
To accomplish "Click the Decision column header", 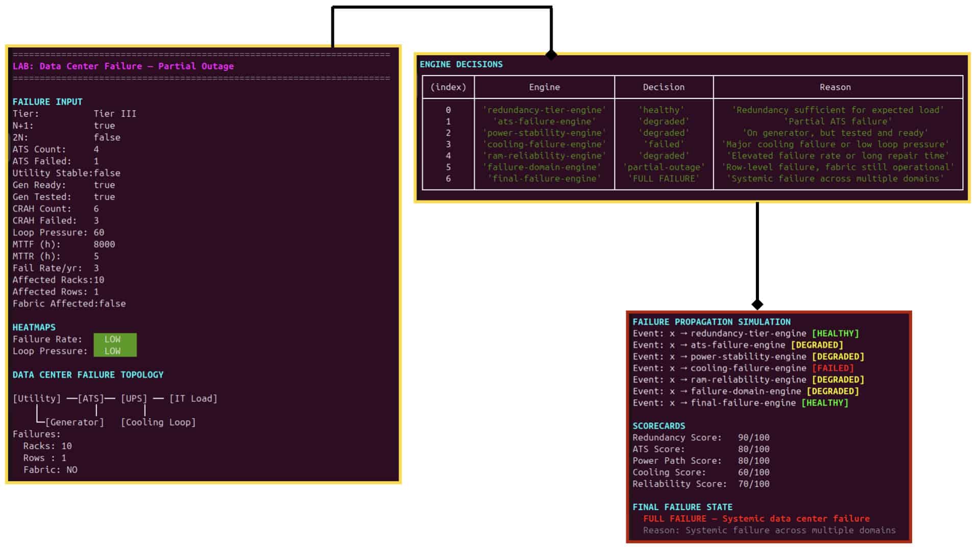I will point(664,87).
